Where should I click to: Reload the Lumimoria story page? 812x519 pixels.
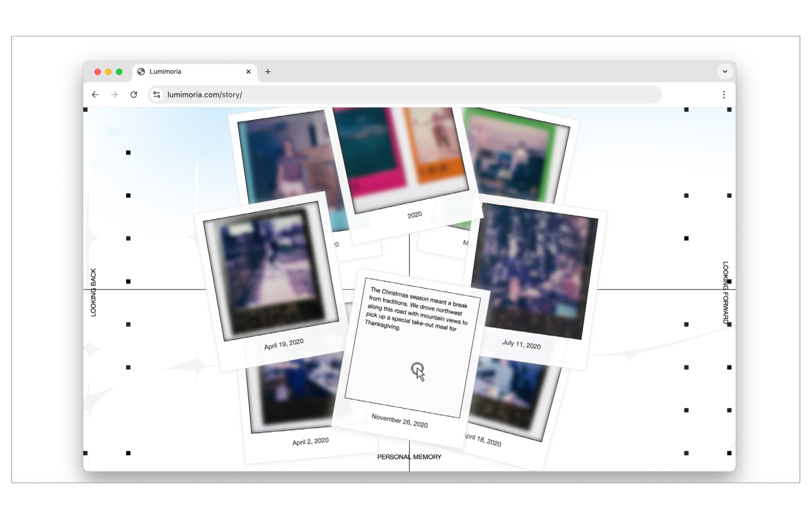[134, 95]
